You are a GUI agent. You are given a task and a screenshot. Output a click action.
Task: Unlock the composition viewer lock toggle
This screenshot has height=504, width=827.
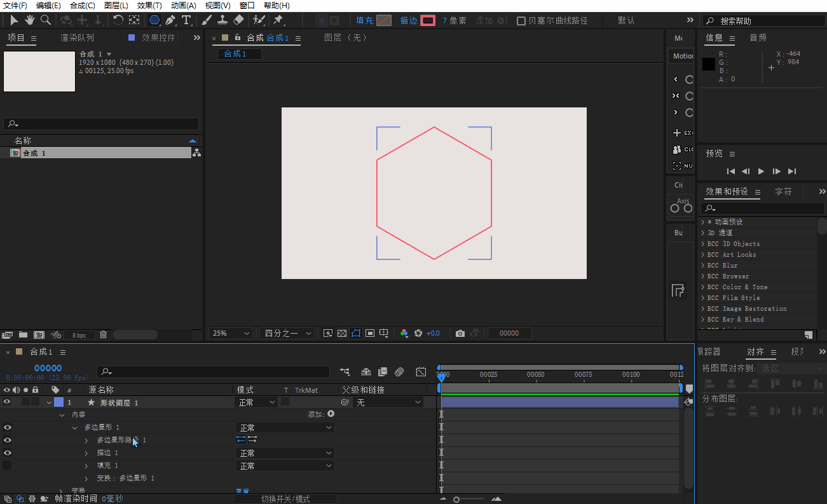click(238, 37)
